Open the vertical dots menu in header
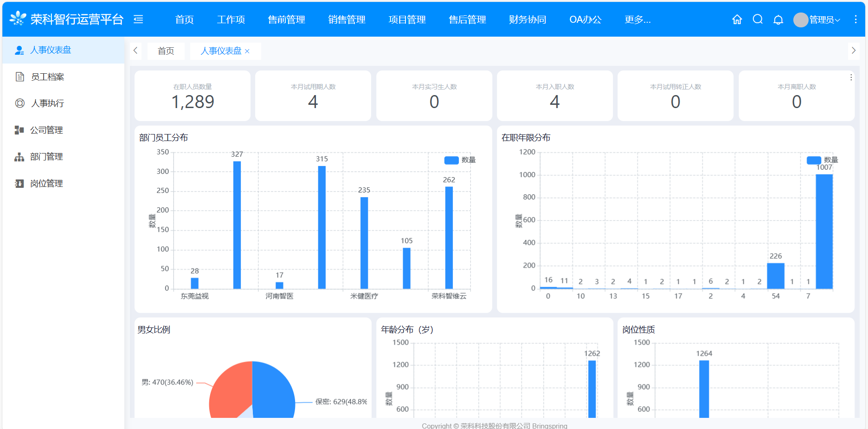The image size is (868, 429). click(x=855, y=19)
